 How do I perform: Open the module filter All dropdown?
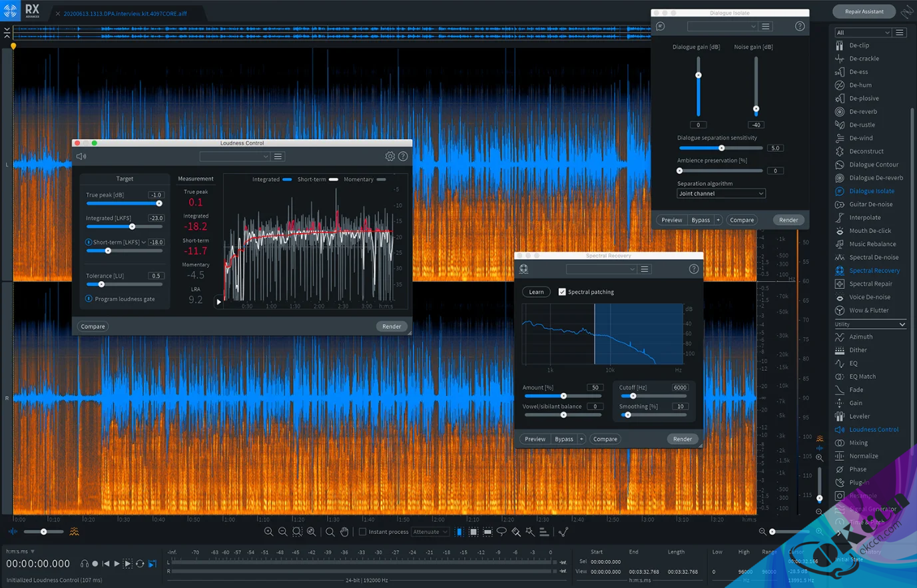click(x=863, y=33)
